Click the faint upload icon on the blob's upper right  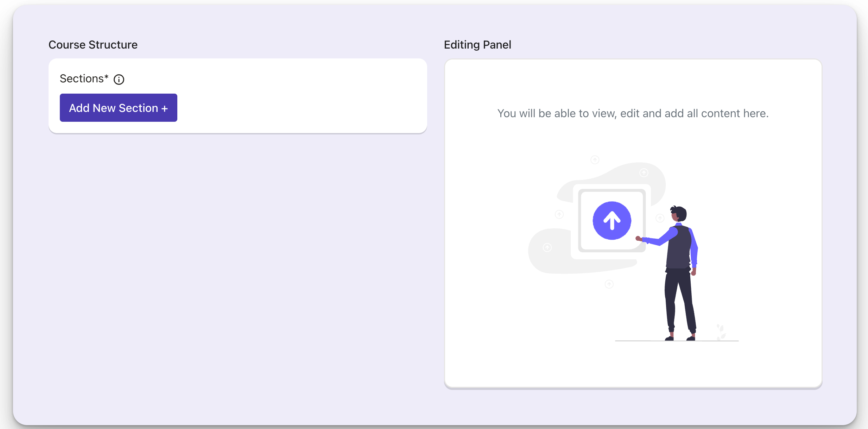(x=644, y=173)
